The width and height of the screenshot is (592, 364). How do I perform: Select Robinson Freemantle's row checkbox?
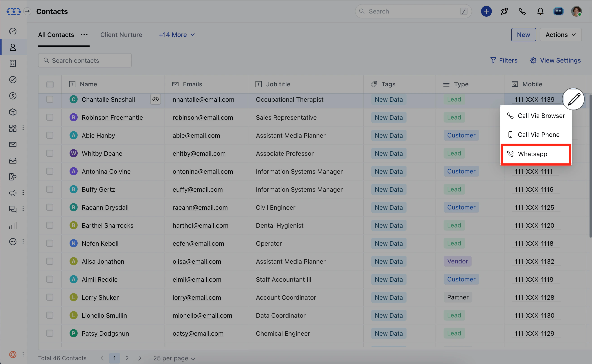click(x=50, y=117)
